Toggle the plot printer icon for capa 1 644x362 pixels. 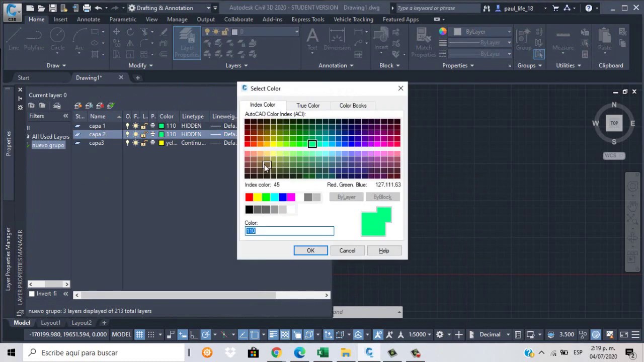(152, 126)
